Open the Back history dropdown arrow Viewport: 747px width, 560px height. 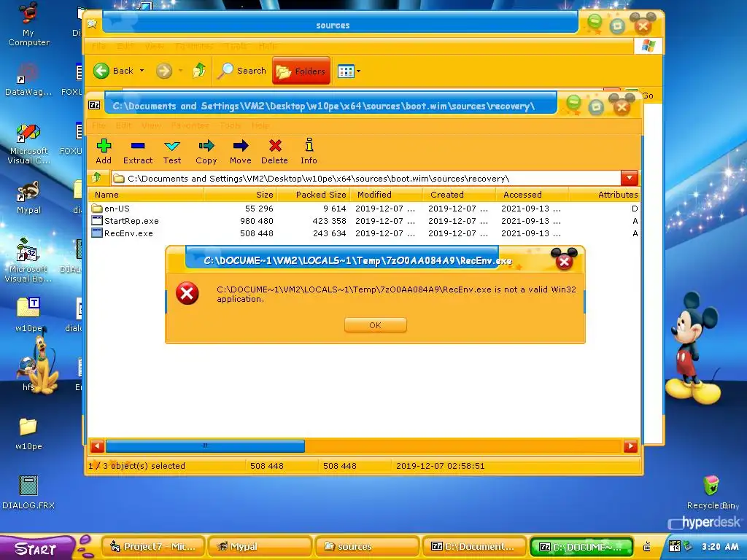click(x=142, y=71)
